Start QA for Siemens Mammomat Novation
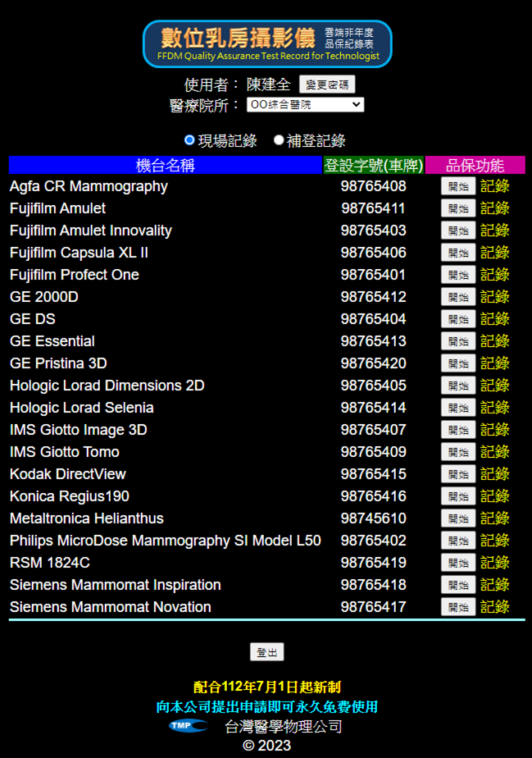Screen dimensions: 532x758 pyautogui.click(x=457, y=607)
